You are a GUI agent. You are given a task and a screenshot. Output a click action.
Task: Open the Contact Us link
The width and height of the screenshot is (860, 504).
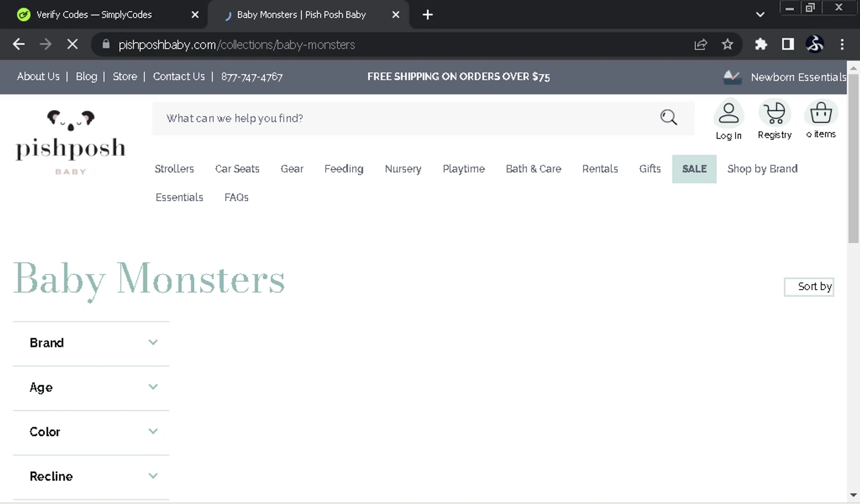click(x=179, y=76)
